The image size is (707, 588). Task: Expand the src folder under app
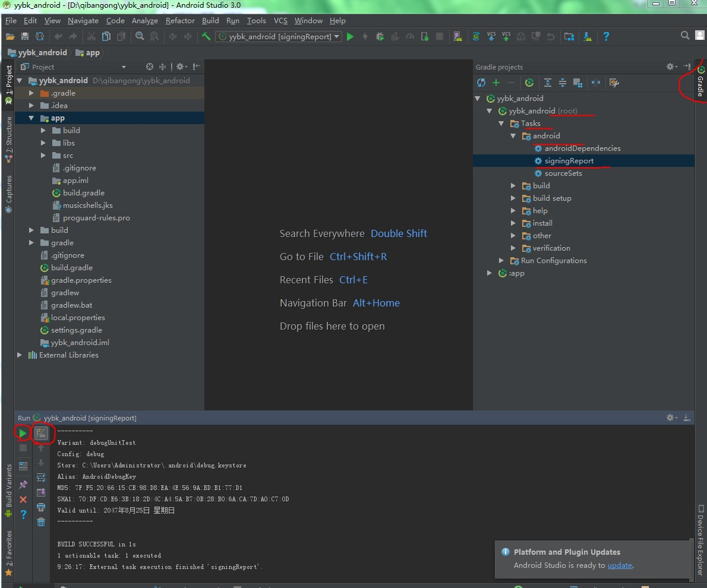click(x=43, y=156)
